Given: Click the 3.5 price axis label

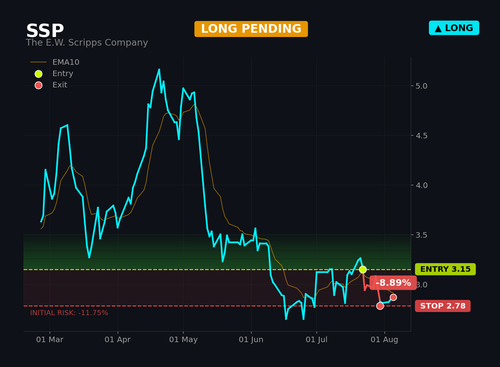Looking at the screenshot, I should pos(421,235).
